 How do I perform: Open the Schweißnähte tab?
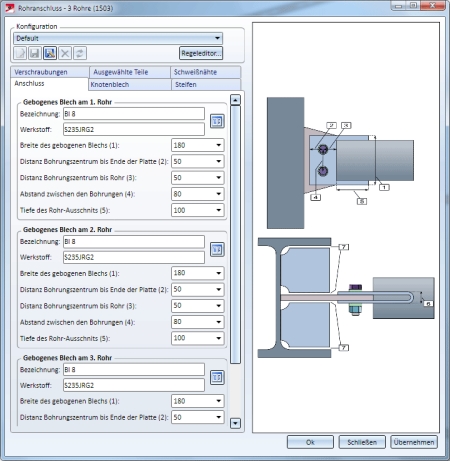coord(206,72)
